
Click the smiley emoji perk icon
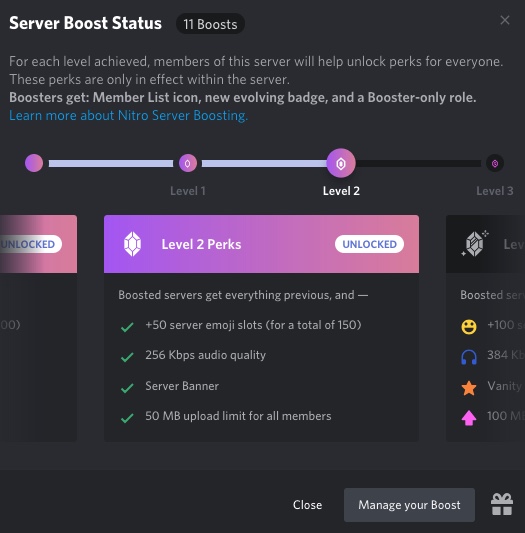tap(469, 327)
